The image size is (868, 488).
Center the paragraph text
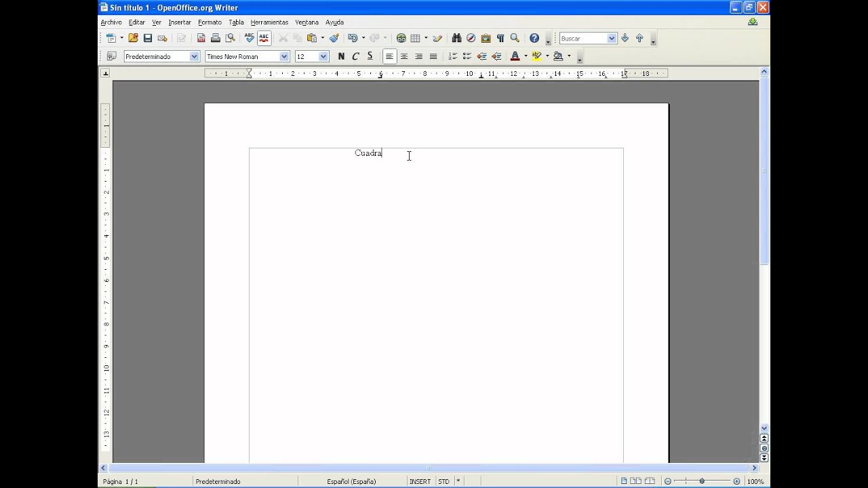[x=404, y=56]
